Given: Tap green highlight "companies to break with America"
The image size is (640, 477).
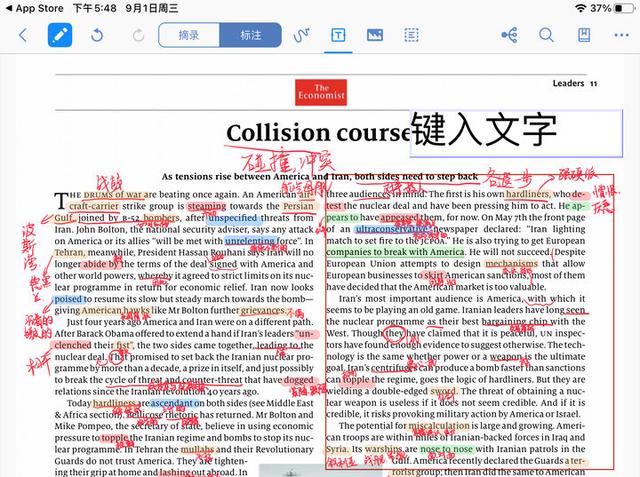Looking at the screenshot, I should [395, 252].
